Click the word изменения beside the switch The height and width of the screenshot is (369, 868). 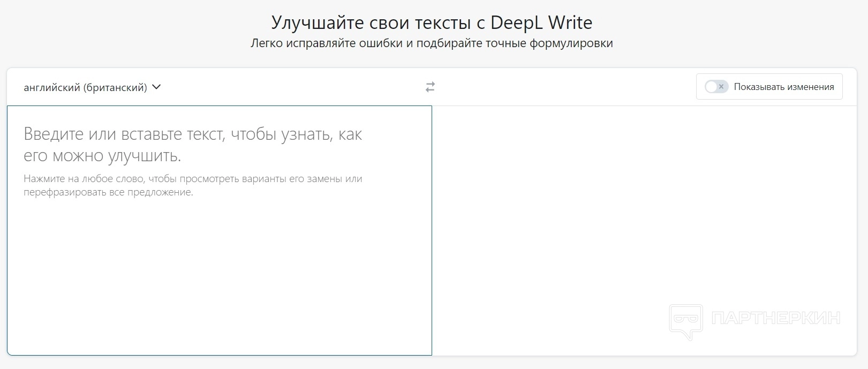(x=810, y=87)
